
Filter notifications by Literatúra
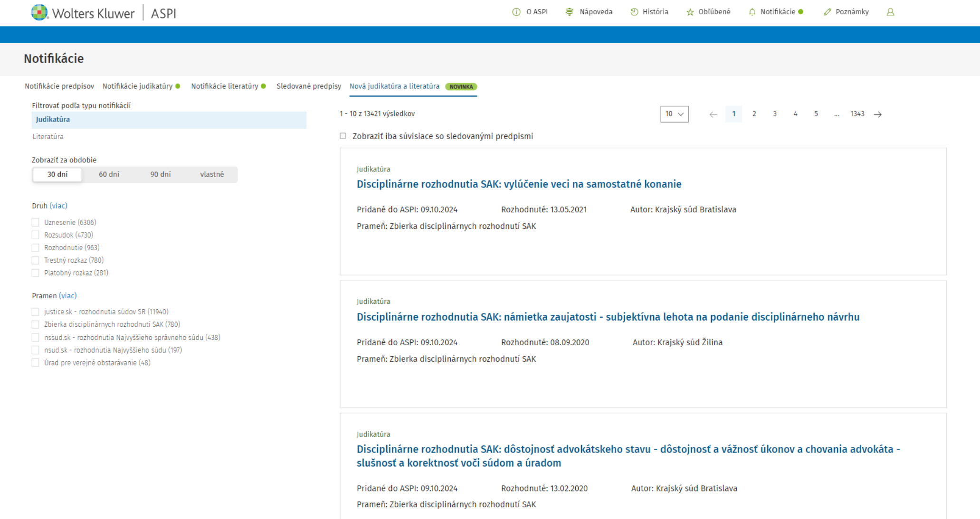pos(48,137)
